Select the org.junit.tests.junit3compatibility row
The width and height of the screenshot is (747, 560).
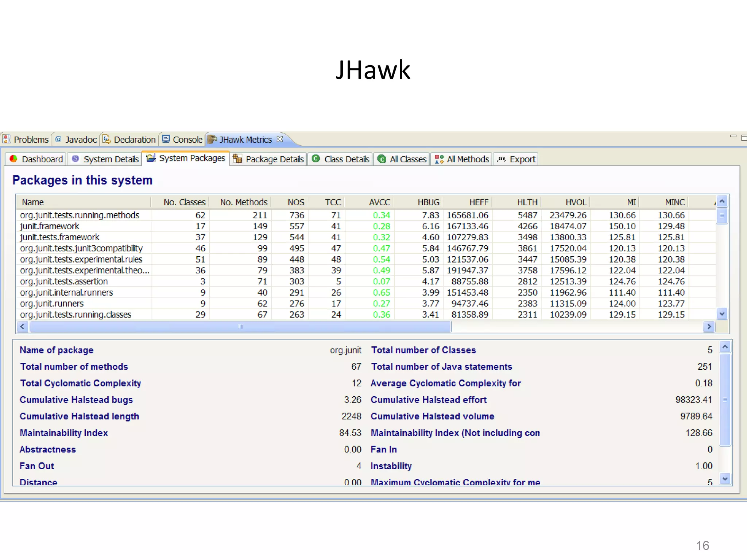[x=366, y=248]
